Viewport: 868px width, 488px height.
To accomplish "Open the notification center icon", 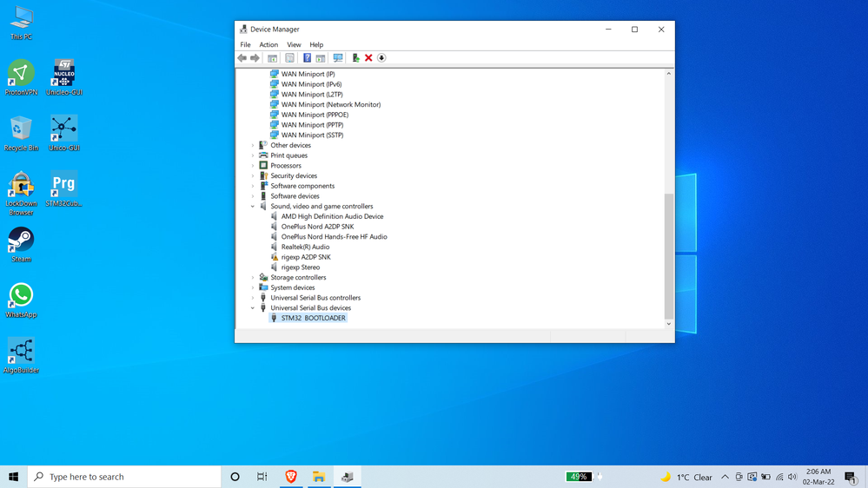I will pos(851,477).
